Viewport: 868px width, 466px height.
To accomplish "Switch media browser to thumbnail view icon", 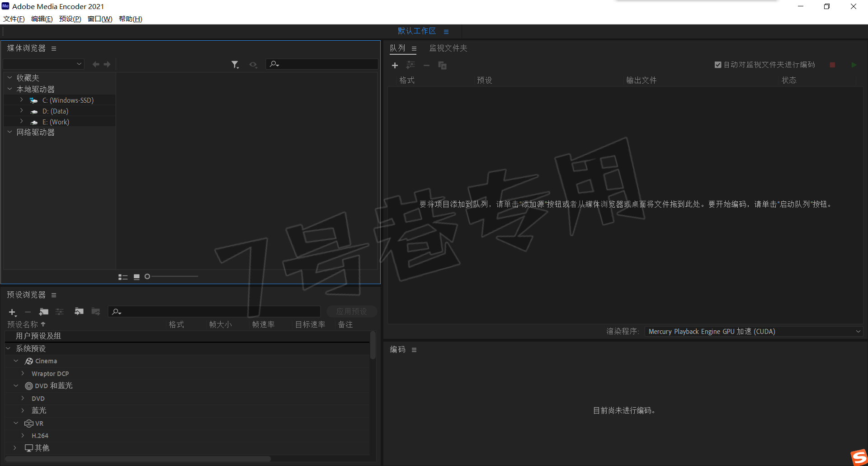I will [137, 277].
